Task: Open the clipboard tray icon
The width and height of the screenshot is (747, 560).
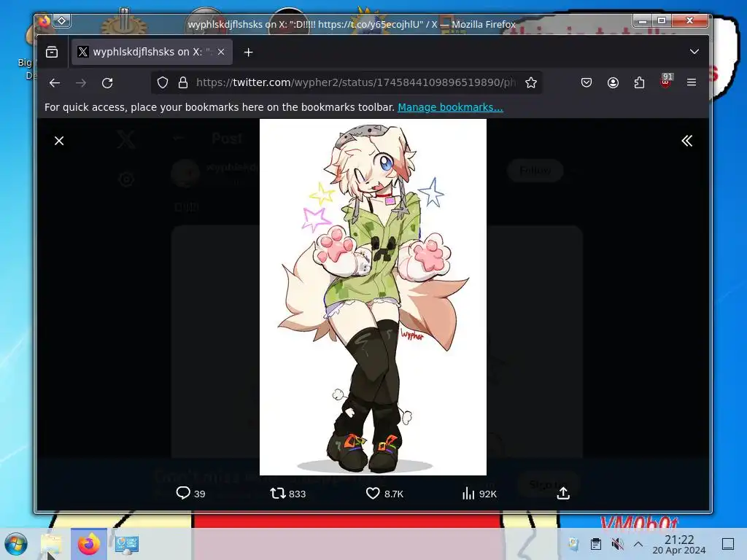Action: 595,544
